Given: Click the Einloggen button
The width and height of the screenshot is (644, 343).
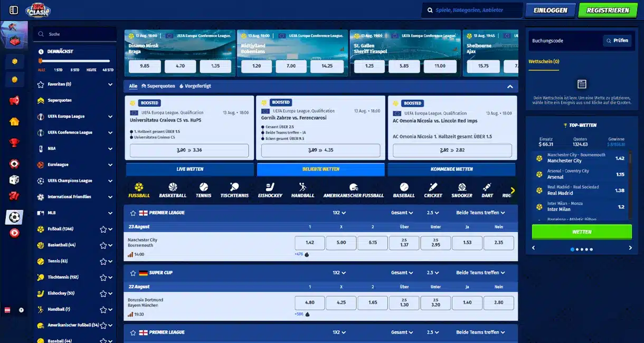Looking at the screenshot, I should click(550, 10).
